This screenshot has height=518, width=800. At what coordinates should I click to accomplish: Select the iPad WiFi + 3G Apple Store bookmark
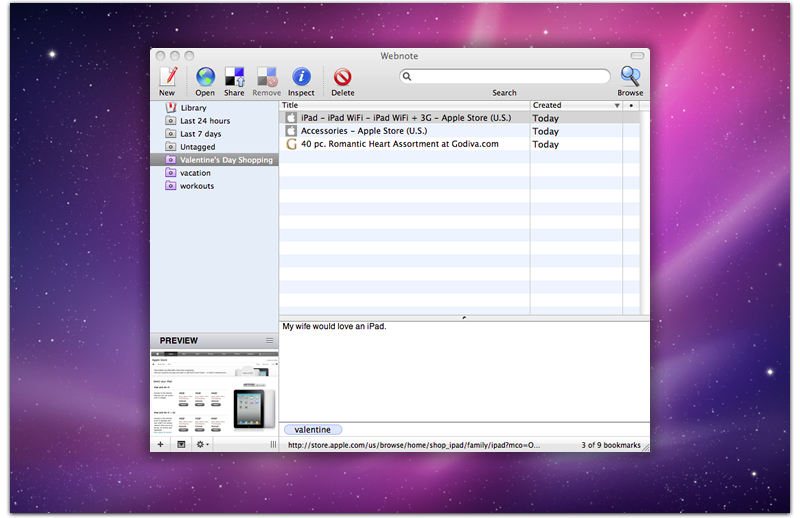459,118
